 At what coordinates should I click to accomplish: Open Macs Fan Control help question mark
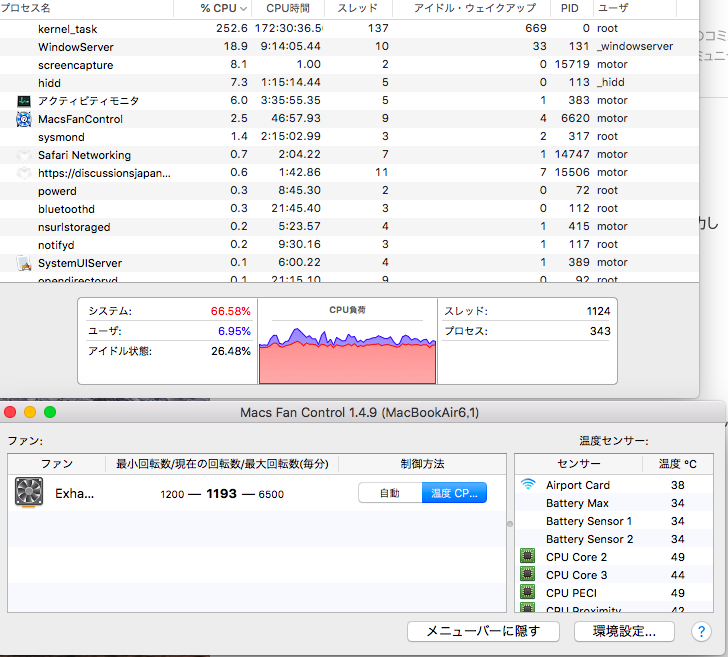(x=701, y=631)
